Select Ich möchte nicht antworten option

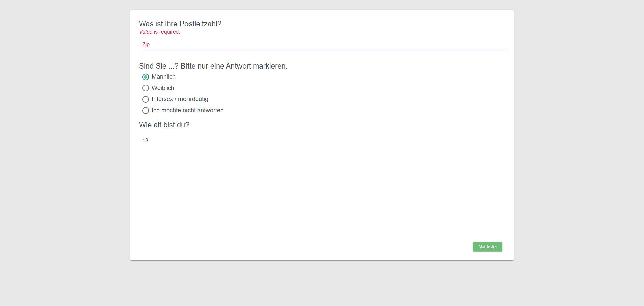(x=146, y=111)
